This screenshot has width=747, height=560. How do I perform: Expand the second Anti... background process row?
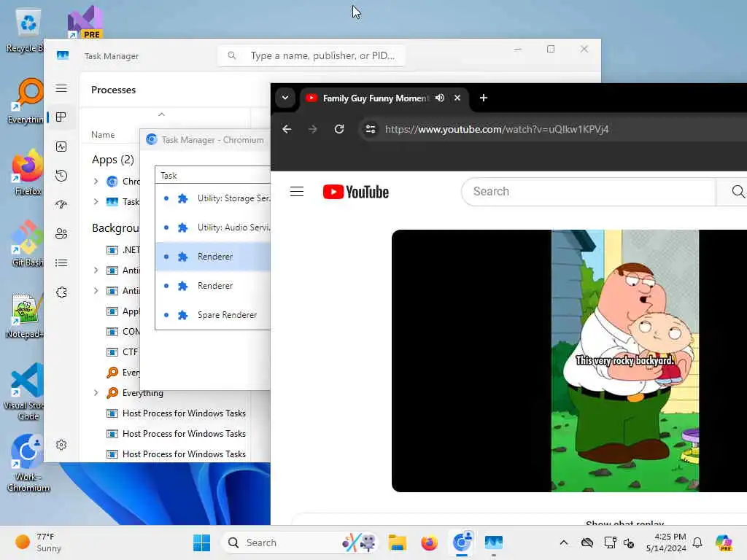[x=96, y=291]
